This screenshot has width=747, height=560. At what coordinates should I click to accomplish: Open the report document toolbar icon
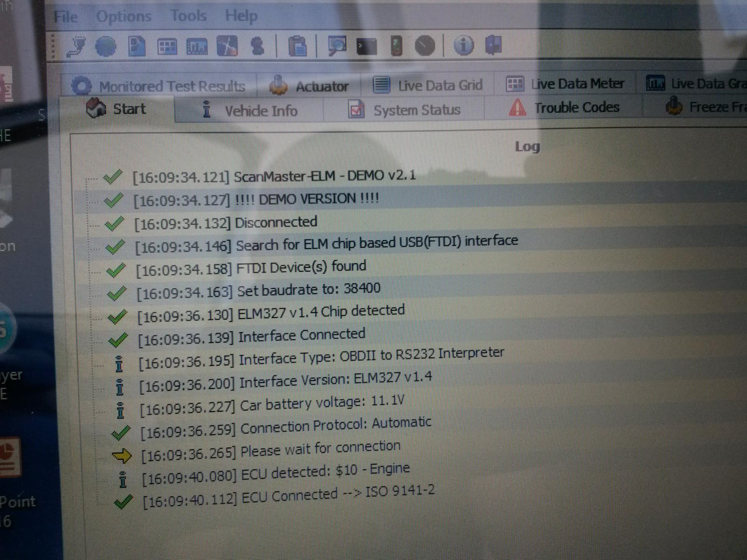click(x=137, y=47)
